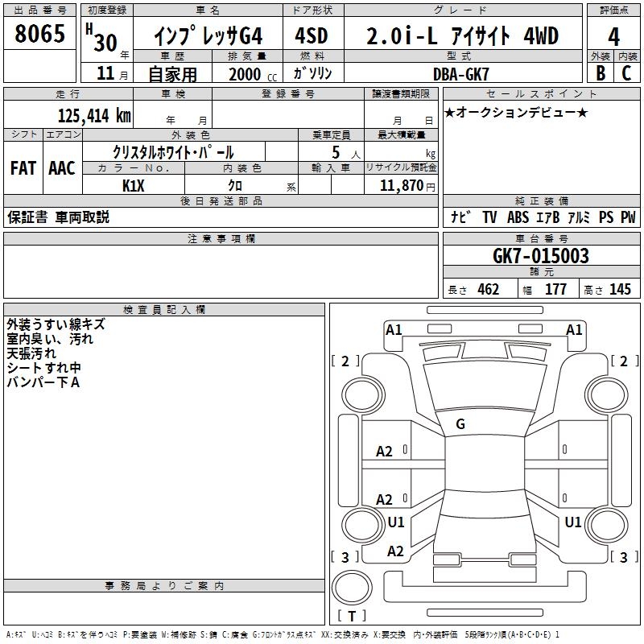644x644 pixels.
Task: Click height value 145
Action: (620, 289)
